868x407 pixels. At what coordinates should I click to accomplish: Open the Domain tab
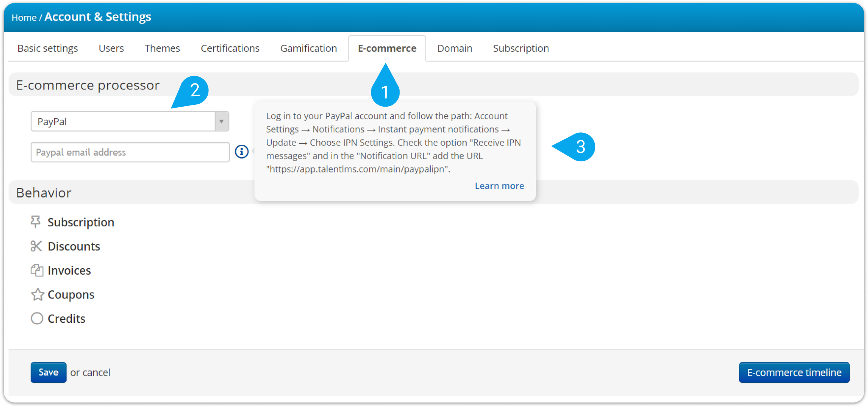click(455, 48)
